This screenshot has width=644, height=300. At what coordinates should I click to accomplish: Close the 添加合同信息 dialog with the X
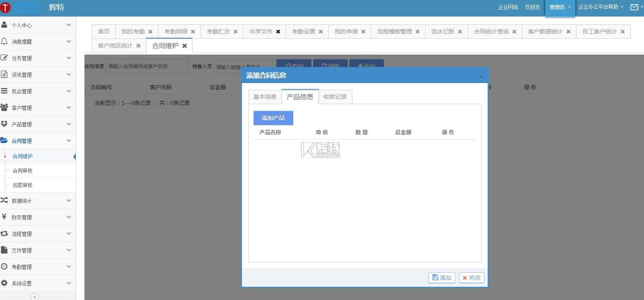click(x=480, y=77)
